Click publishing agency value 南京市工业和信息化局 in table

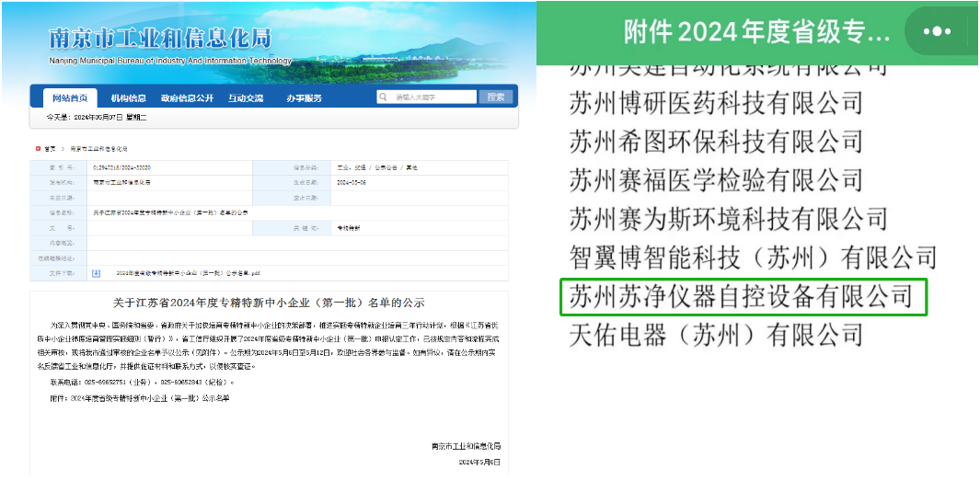point(121,183)
